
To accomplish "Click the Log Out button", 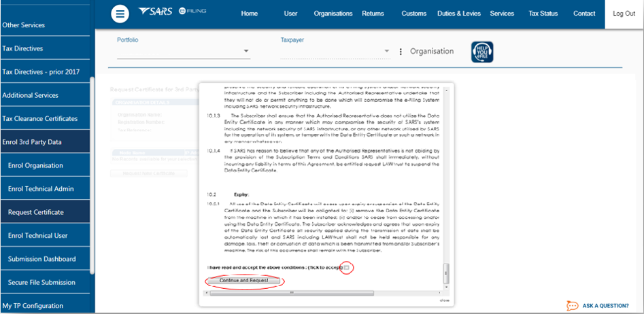I will point(624,14).
